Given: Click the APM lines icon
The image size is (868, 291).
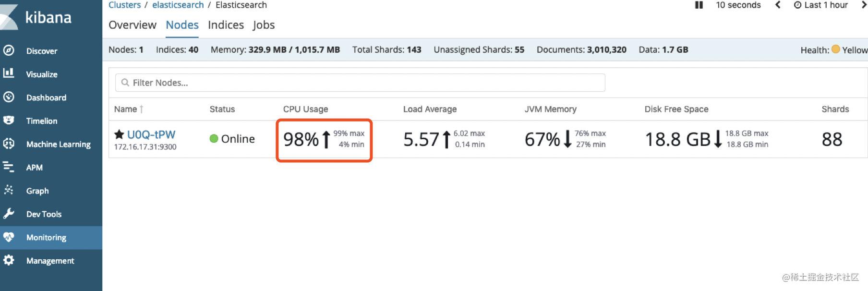Looking at the screenshot, I should (x=9, y=167).
